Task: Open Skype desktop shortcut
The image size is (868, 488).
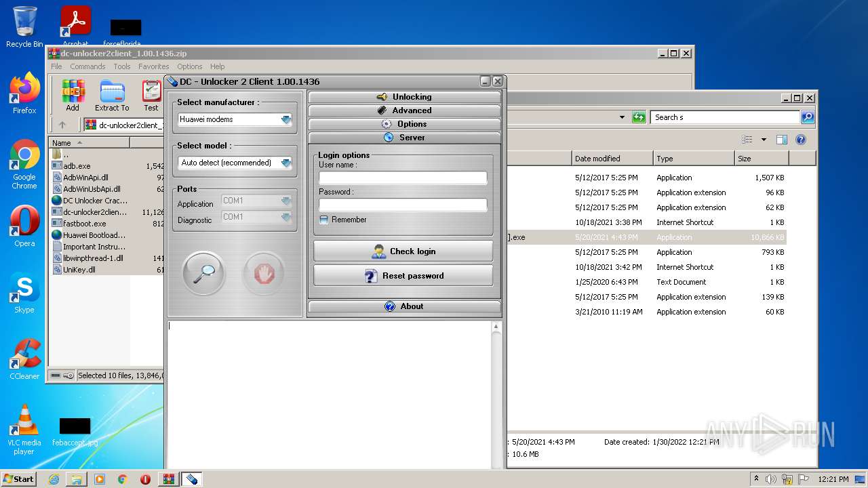Action: 24,293
